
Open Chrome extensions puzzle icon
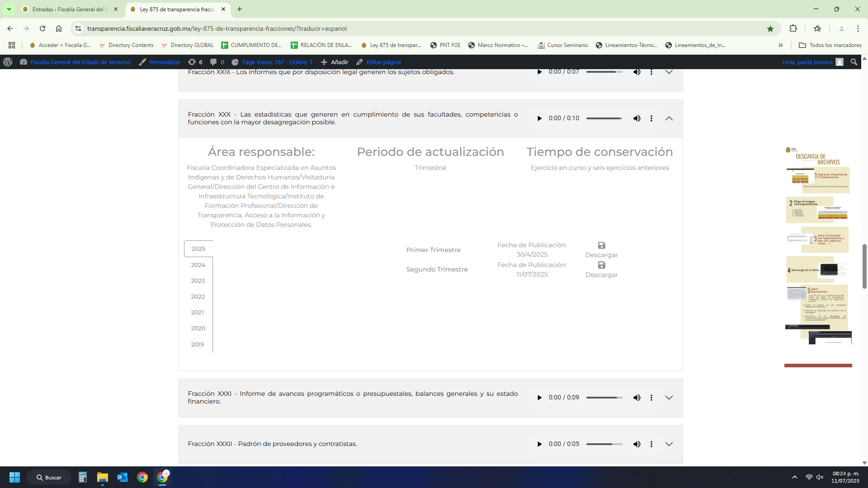pos(793,28)
